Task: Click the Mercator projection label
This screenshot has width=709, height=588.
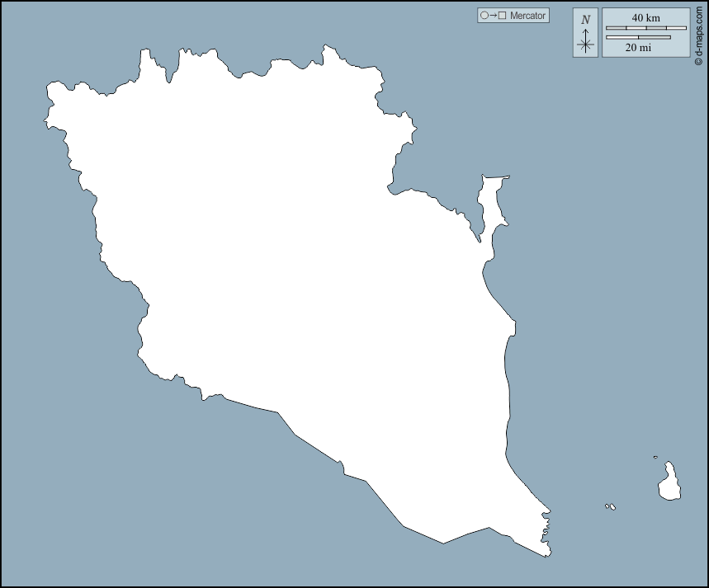Action: coord(527,16)
